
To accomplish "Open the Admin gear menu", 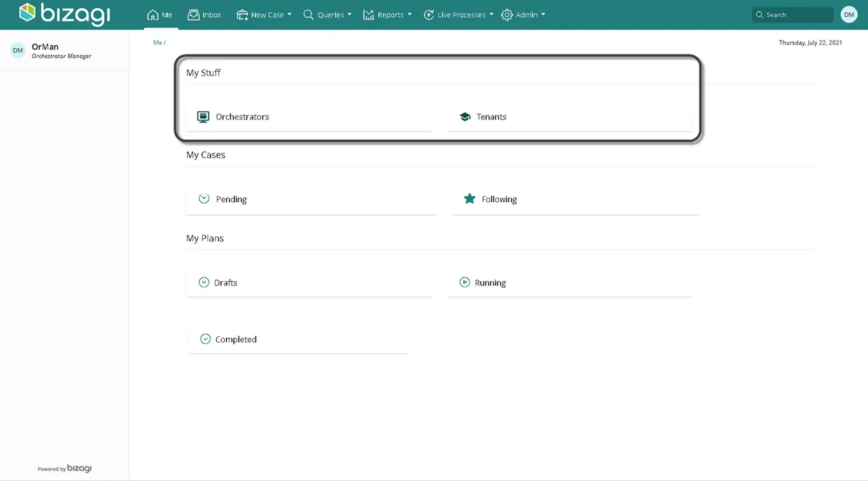I will (523, 15).
